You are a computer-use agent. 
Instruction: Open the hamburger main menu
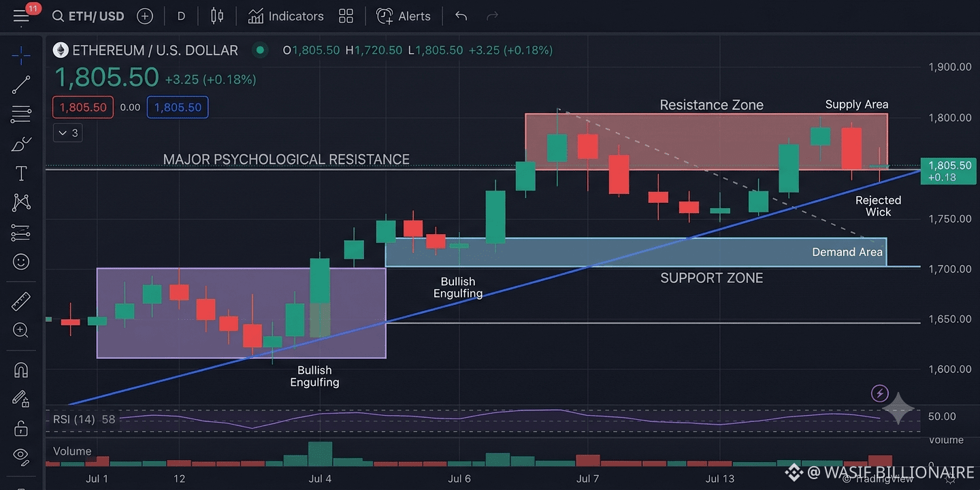[x=21, y=16]
